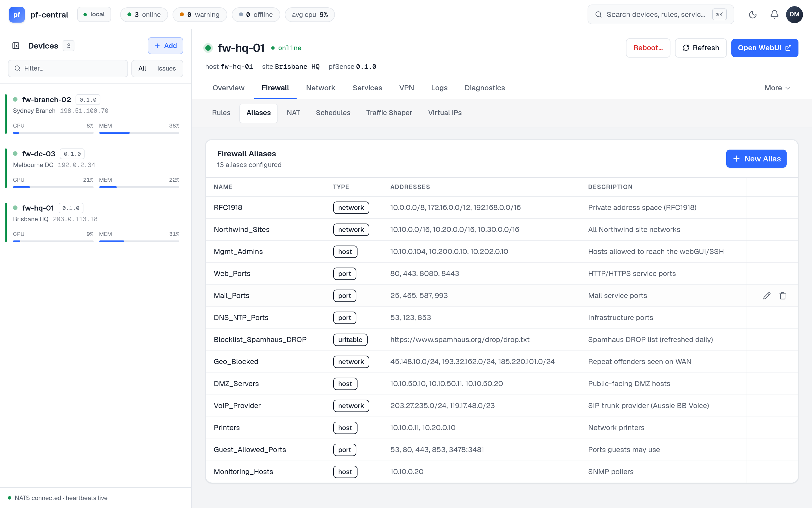Select the Rules sub-tab
812x508 pixels.
221,113
